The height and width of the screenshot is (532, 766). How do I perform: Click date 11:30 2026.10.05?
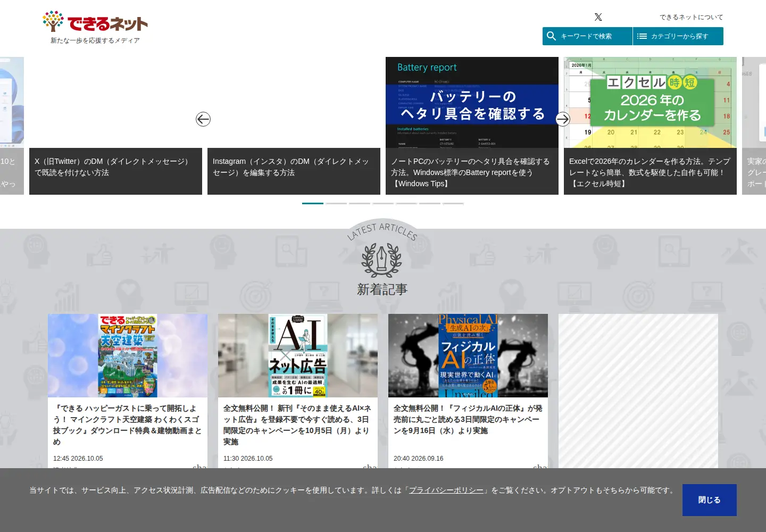pyautogui.click(x=248, y=459)
